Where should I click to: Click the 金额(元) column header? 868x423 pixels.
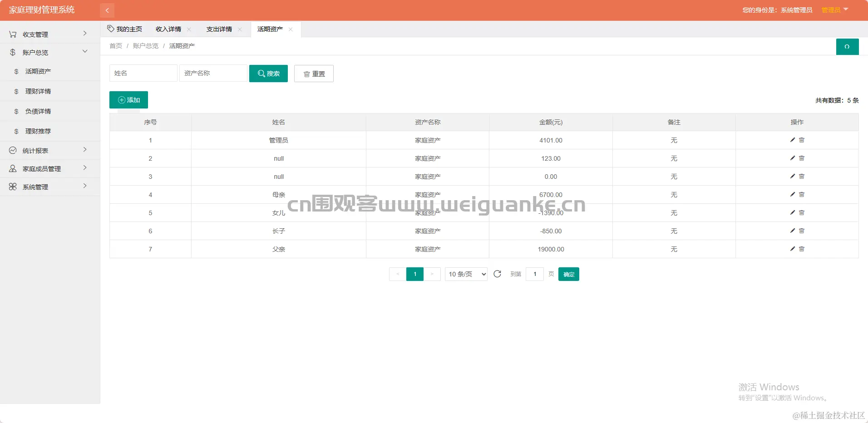[551, 122]
